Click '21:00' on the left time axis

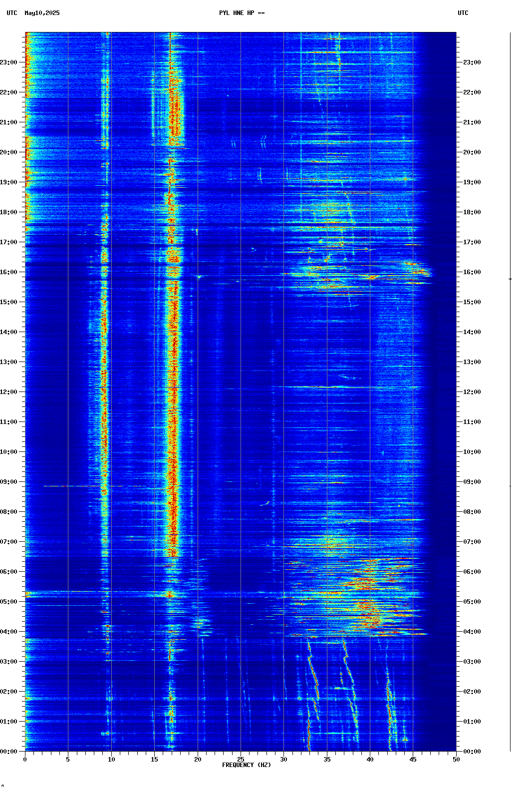pos(8,122)
